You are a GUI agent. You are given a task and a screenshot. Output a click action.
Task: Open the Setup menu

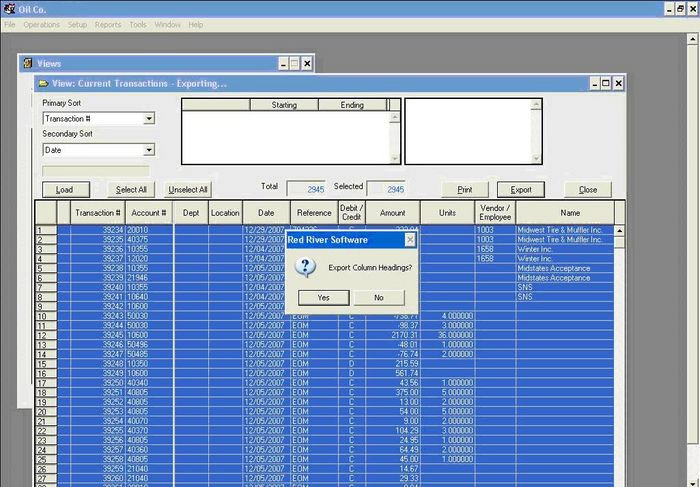tap(77, 25)
